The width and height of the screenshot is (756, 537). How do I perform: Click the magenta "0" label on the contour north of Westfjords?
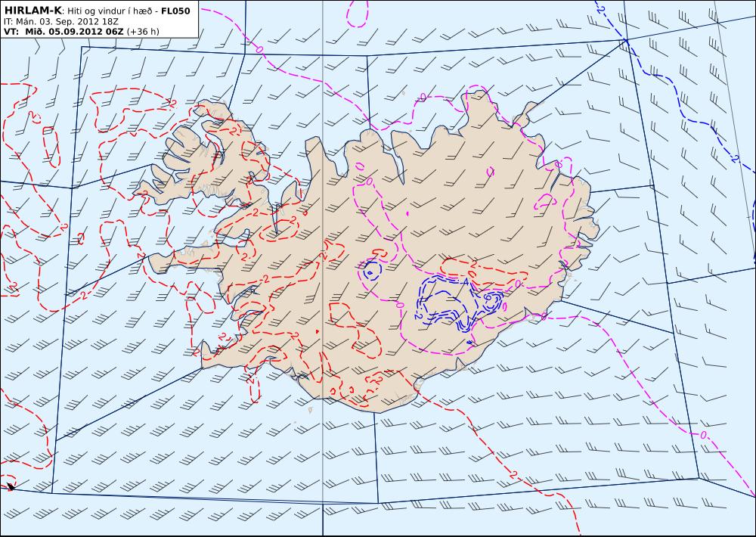(x=259, y=49)
